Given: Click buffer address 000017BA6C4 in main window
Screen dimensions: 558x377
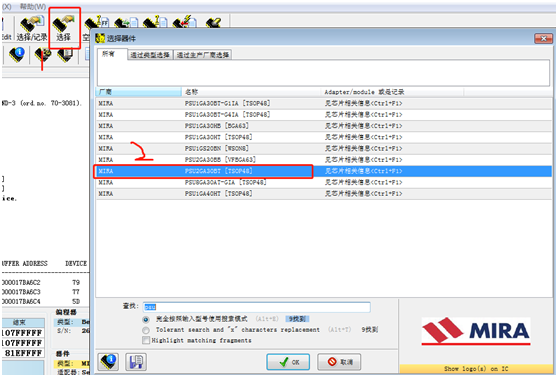Looking at the screenshot, I should point(21,302).
